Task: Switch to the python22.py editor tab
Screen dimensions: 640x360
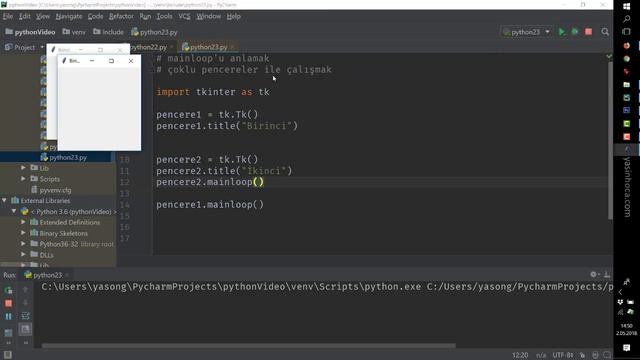Action: pos(148,47)
